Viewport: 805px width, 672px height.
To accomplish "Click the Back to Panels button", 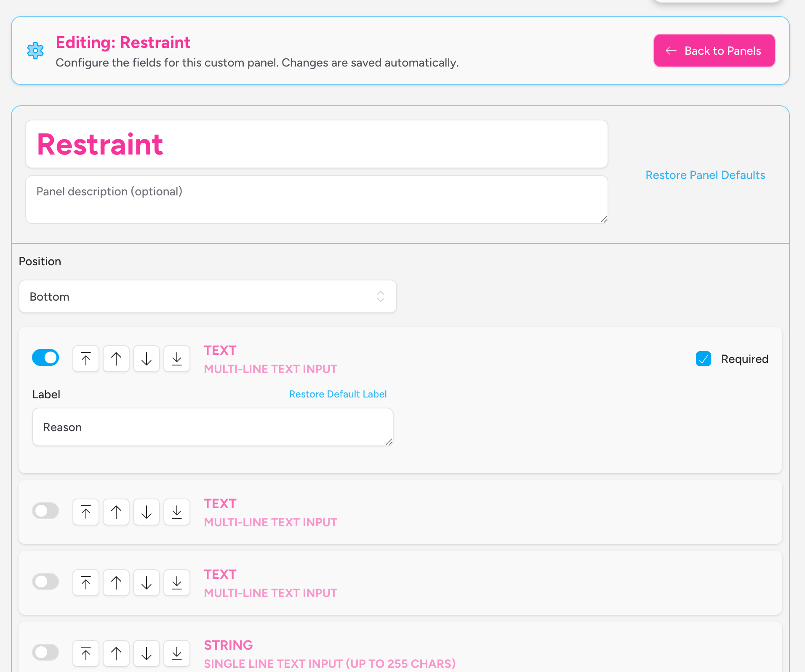I will click(714, 51).
